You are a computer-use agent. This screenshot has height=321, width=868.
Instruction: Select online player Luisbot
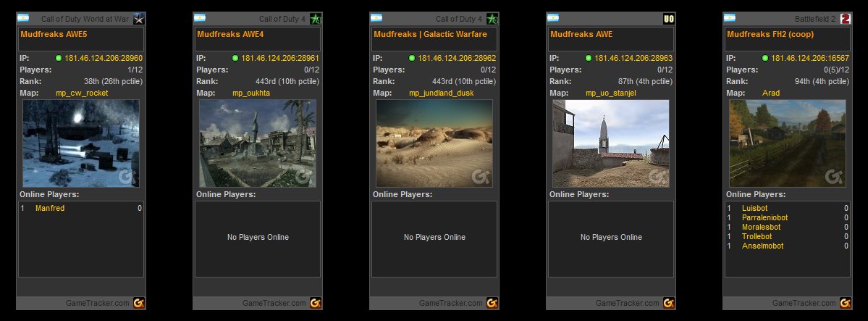tap(754, 209)
